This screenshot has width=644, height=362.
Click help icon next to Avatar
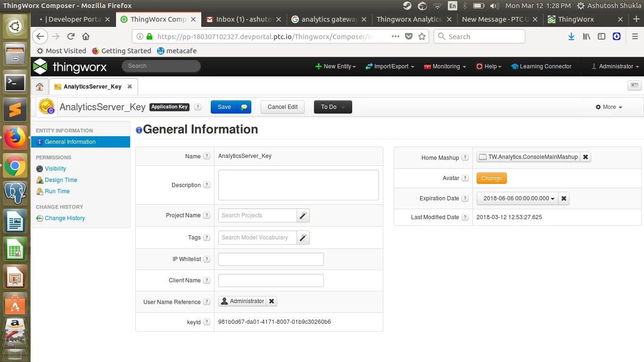[465, 178]
